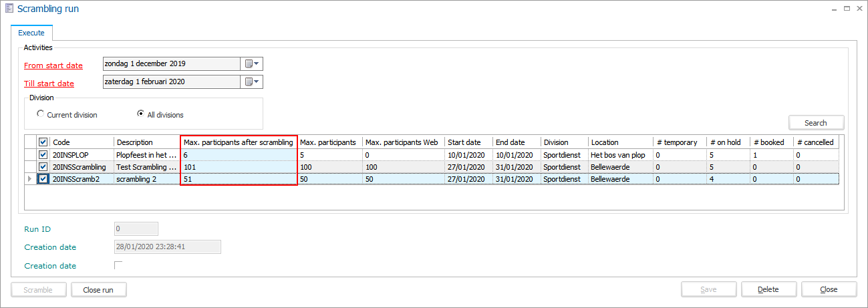868x308 pixels.
Task: Edit the 101 max participants after scrambling cell
Action: (239, 167)
